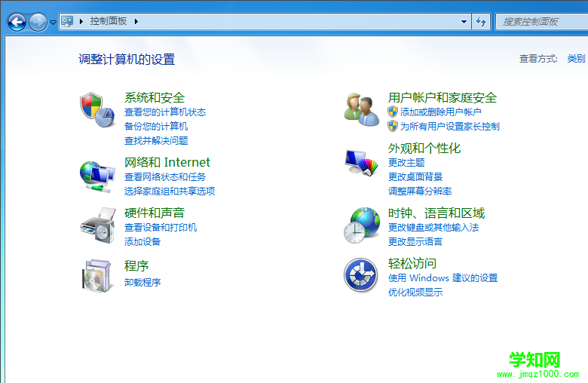The height and width of the screenshot is (383, 588).
Task: Open 选择家庭组和共享选项 link
Action: (170, 191)
